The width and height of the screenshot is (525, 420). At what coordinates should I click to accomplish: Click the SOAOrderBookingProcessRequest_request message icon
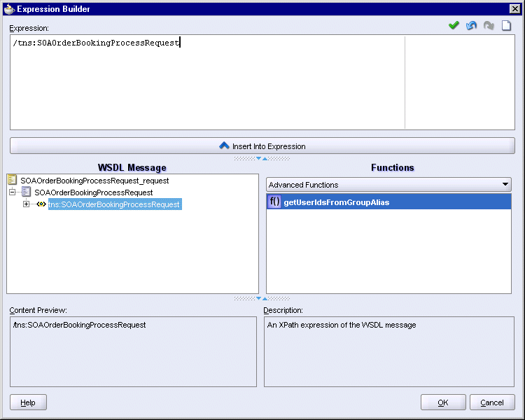[x=13, y=180]
